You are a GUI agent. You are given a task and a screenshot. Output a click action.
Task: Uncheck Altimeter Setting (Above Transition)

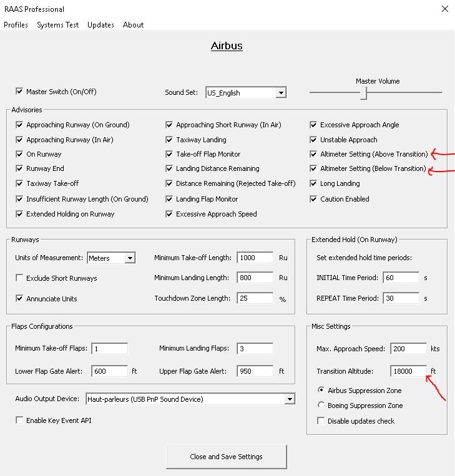[313, 154]
